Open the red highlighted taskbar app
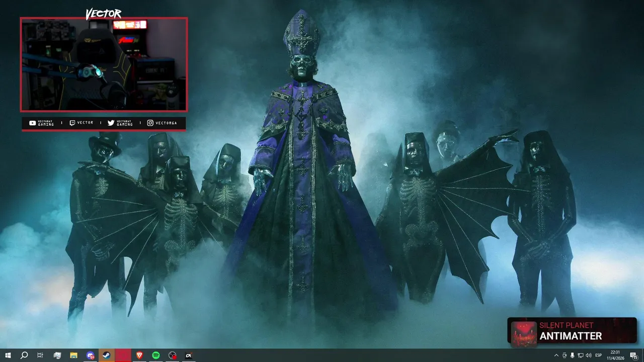The height and width of the screenshot is (362, 644). coord(123,355)
